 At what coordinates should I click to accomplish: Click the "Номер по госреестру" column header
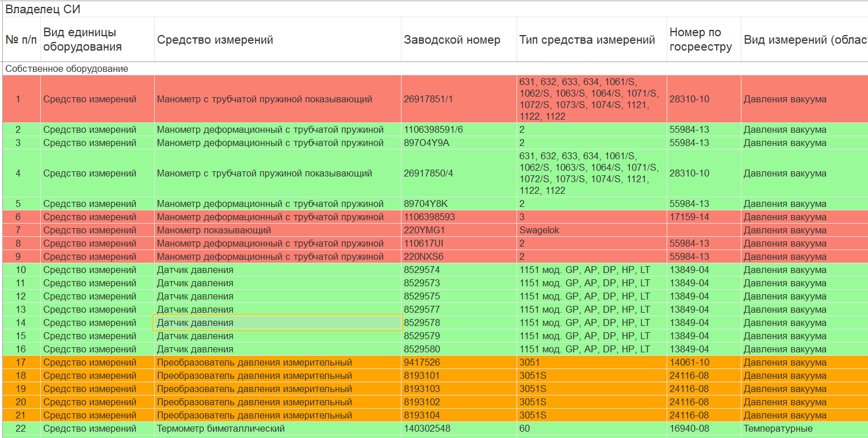click(x=701, y=40)
